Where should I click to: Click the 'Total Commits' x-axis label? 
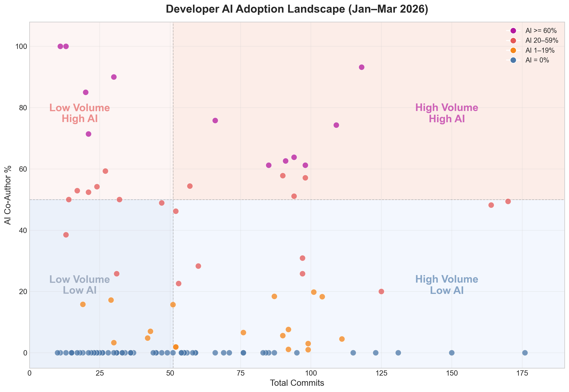click(x=297, y=383)
